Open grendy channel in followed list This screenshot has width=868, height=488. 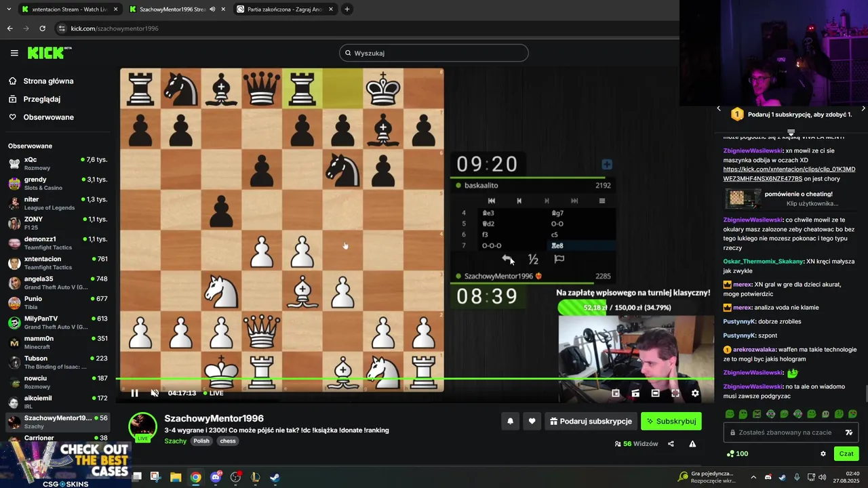(58, 183)
